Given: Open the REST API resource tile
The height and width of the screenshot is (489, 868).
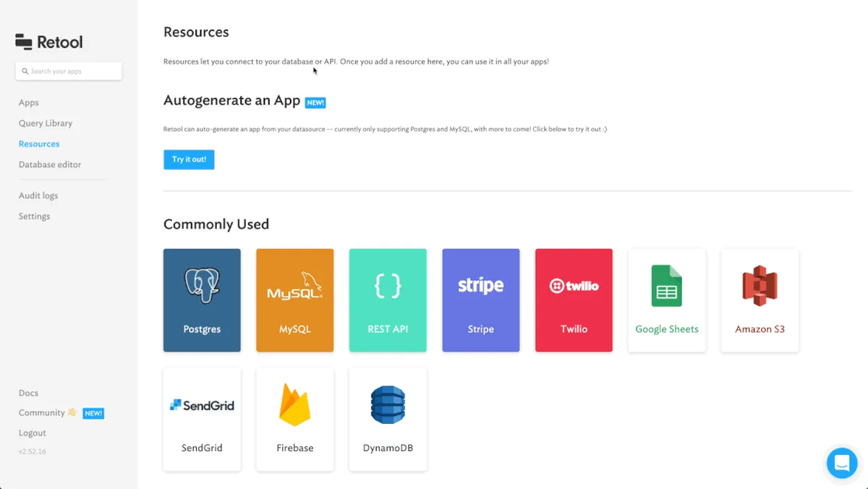Looking at the screenshot, I should (388, 300).
